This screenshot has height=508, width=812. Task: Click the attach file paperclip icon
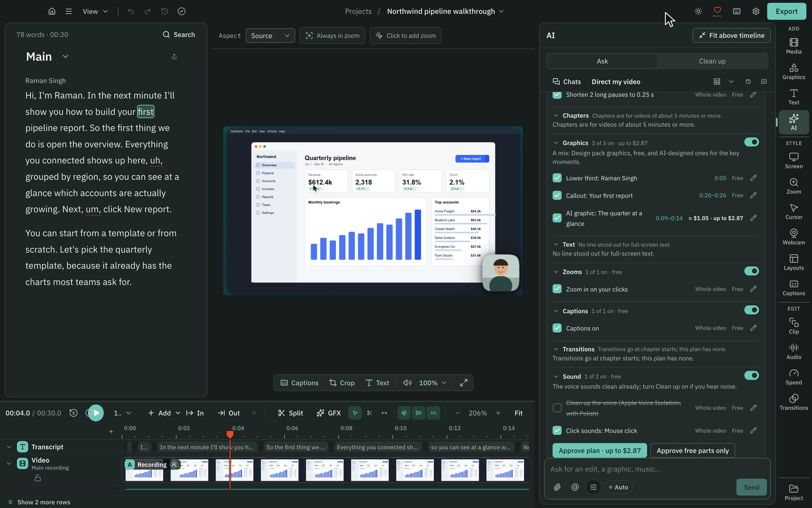(x=557, y=487)
